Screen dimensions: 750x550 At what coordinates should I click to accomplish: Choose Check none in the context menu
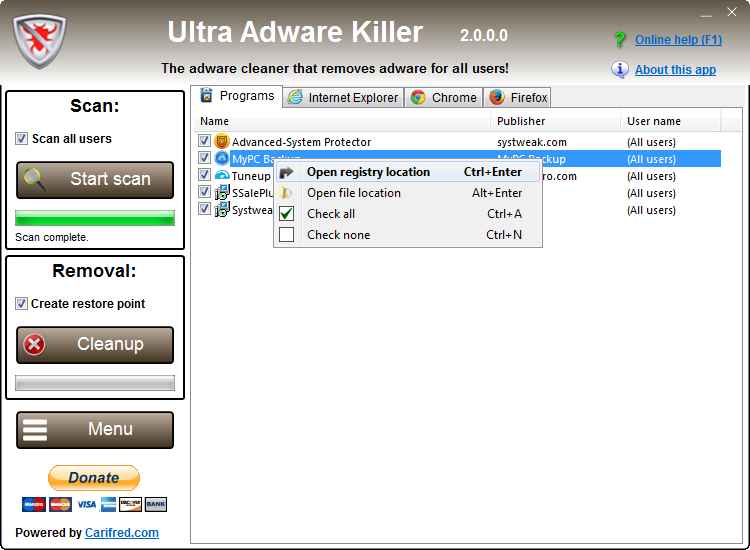pos(338,235)
